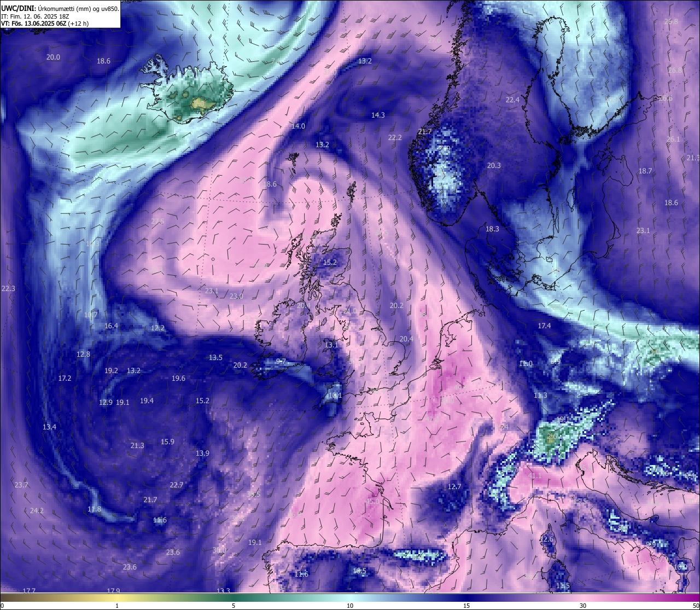This screenshot has height=610, width=700.
Task: Click the 30 tick on the color scale
Action: [x=583, y=606]
